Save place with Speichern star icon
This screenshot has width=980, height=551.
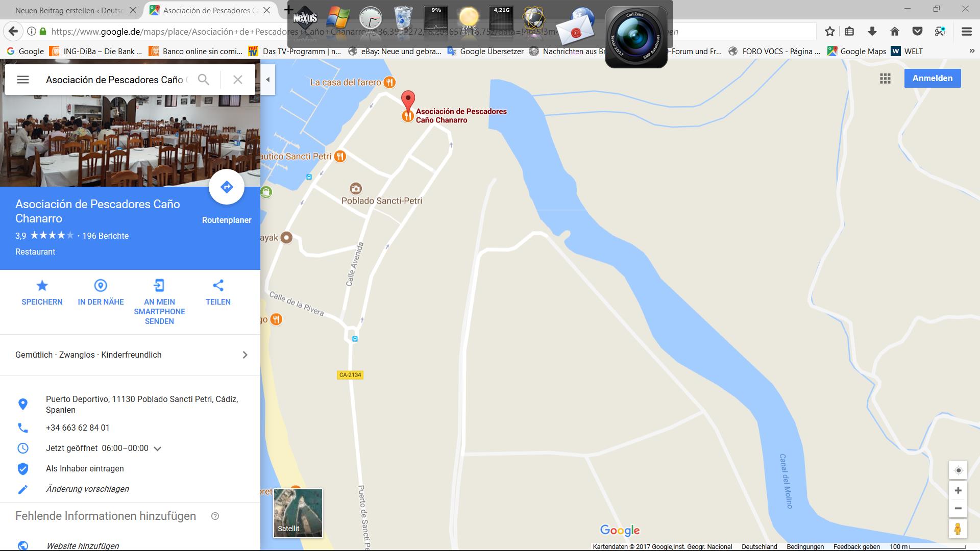click(x=42, y=286)
